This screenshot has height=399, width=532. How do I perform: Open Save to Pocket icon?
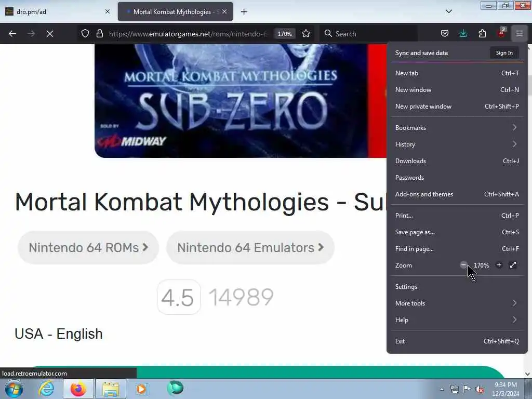445,34
